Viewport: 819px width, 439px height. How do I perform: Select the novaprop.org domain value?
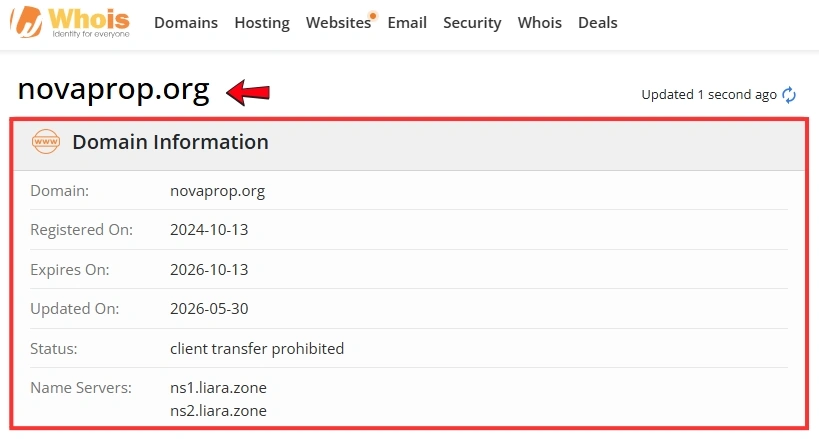coord(217,191)
